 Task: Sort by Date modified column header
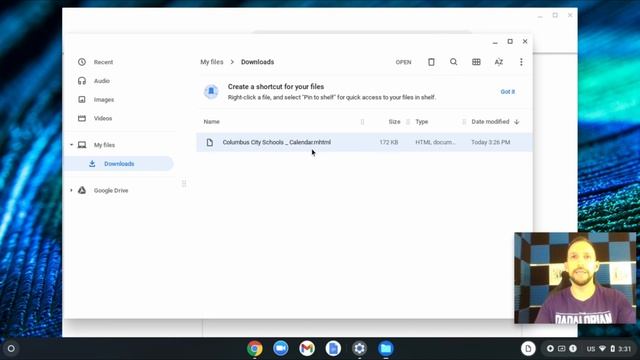(490, 122)
